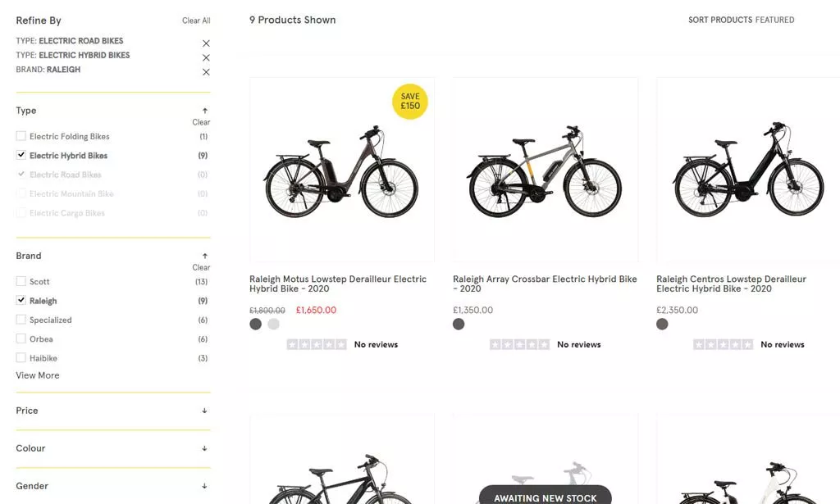Screen dimensions: 840x504
Task: Remove the "Raleigh" brand filter
Action: pyautogui.click(x=206, y=70)
